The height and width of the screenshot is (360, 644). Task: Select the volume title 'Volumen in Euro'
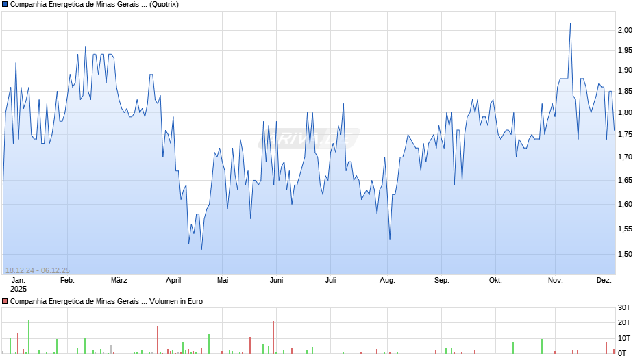point(176,301)
